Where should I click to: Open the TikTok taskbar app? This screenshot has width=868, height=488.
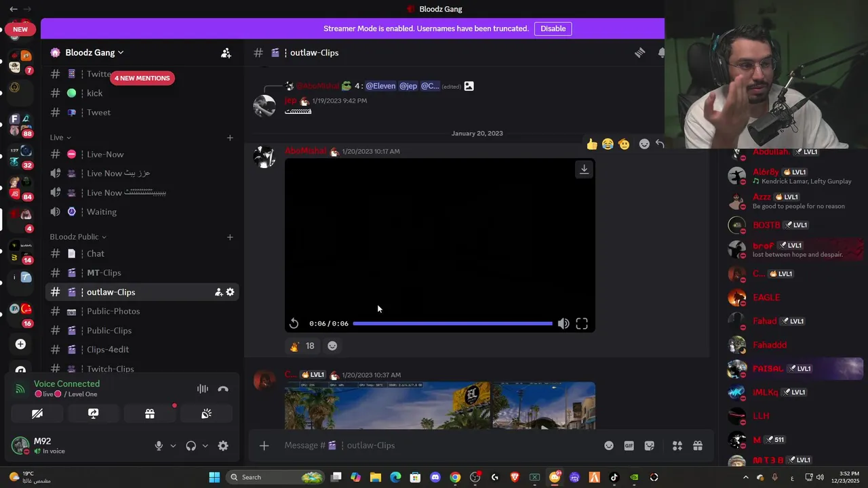pyautogui.click(x=614, y=477)
